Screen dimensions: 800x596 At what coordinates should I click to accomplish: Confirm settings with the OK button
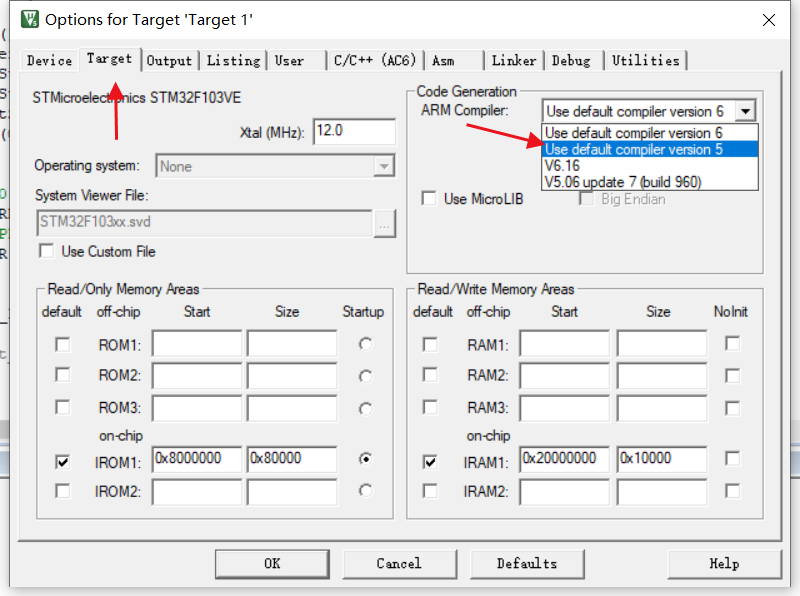tap(272, 564)
